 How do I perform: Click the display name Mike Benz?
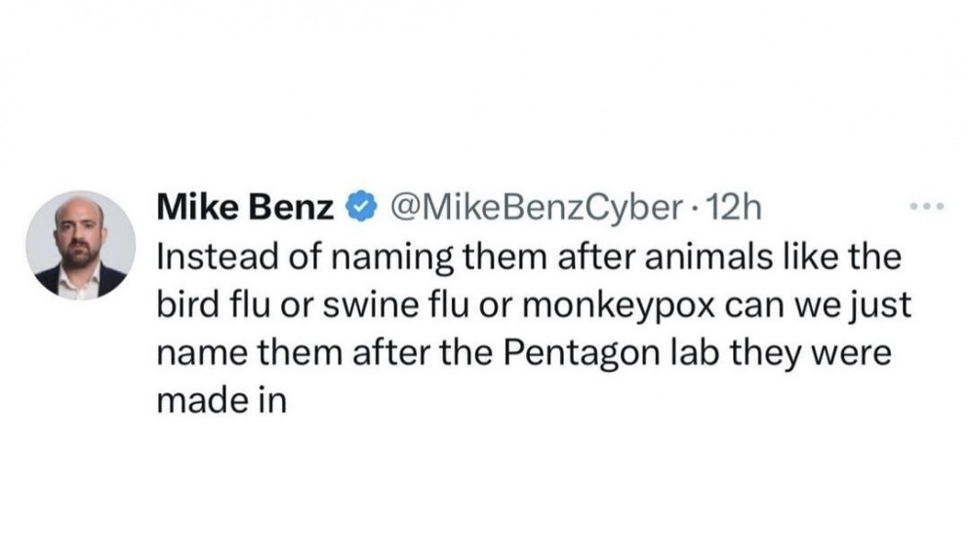[246, 208]
